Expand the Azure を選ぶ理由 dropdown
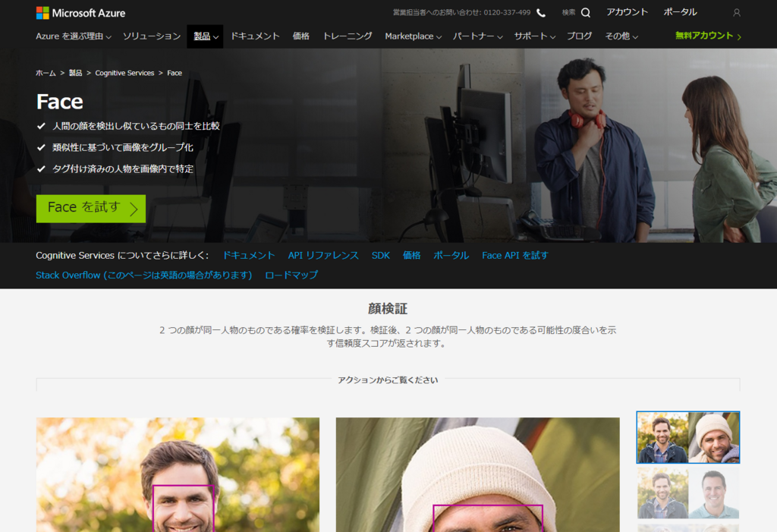This screenshot has height=532, width=777. [x=74, y=36]
